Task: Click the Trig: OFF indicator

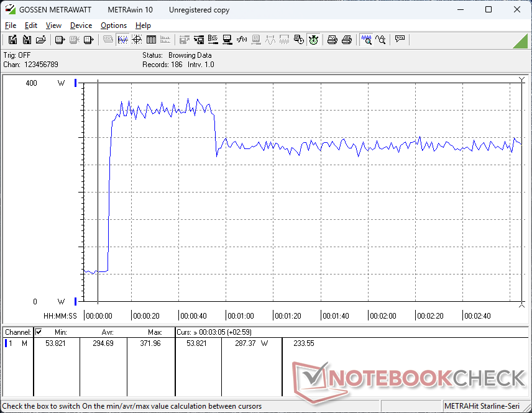Action: (17, 55)
